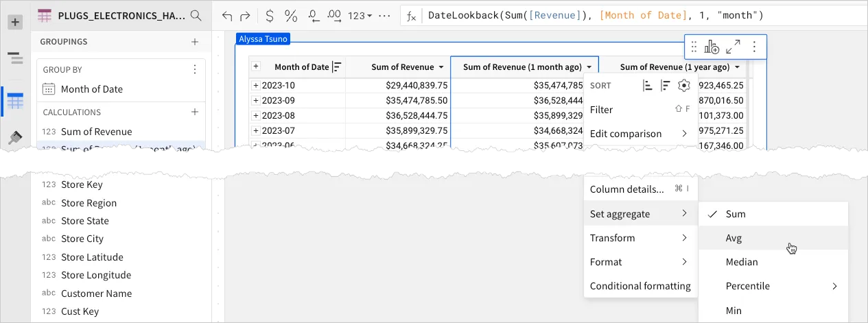Click the table icon beside PLUGS_ELECTRONICS_HA title
This screenshot has height=323, width=868.
pyautogui.click(x=45, y=15)
